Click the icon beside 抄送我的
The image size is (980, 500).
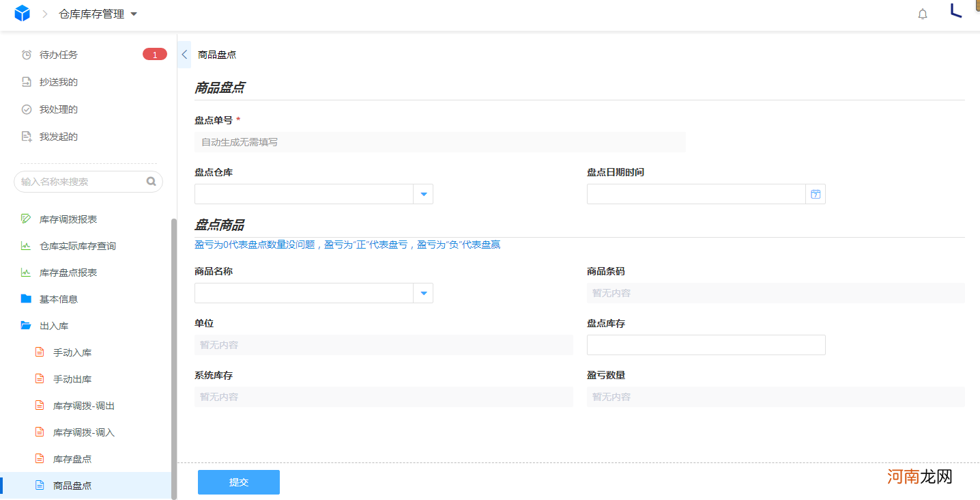tap(27, 82)
